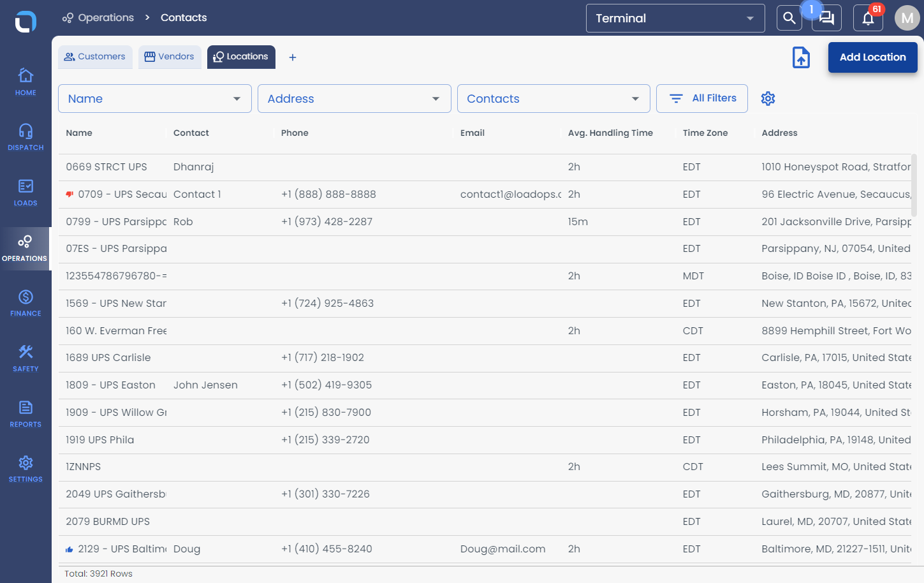Viewport: 924px width, 583px height.
Task: Click email Doug@mail.com
Action: [x=502, y=549]
